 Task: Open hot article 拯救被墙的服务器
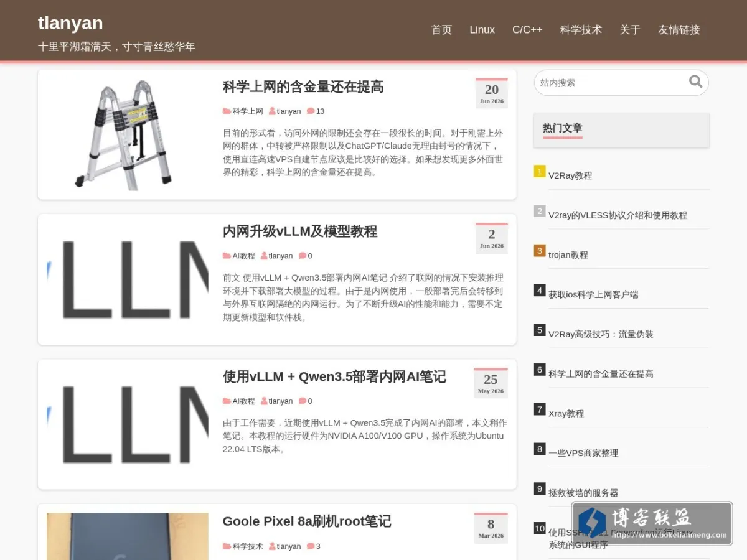[583, 493]
